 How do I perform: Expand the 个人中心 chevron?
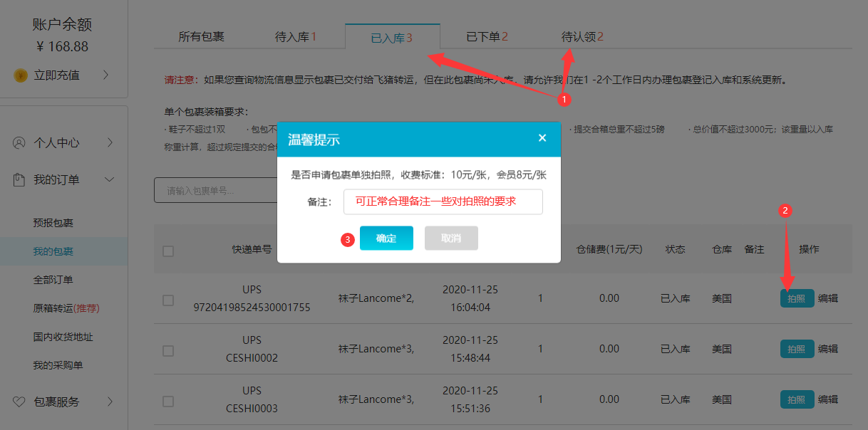coord(110,142)
